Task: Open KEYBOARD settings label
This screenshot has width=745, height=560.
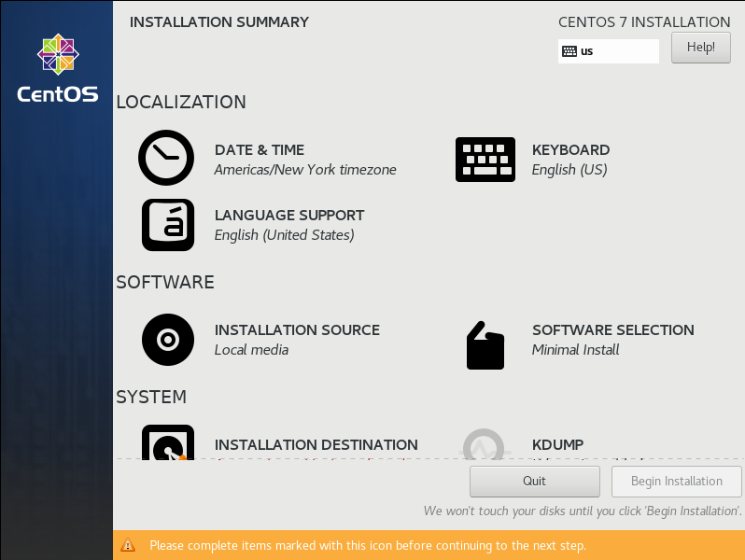Action: click(570, 150)
